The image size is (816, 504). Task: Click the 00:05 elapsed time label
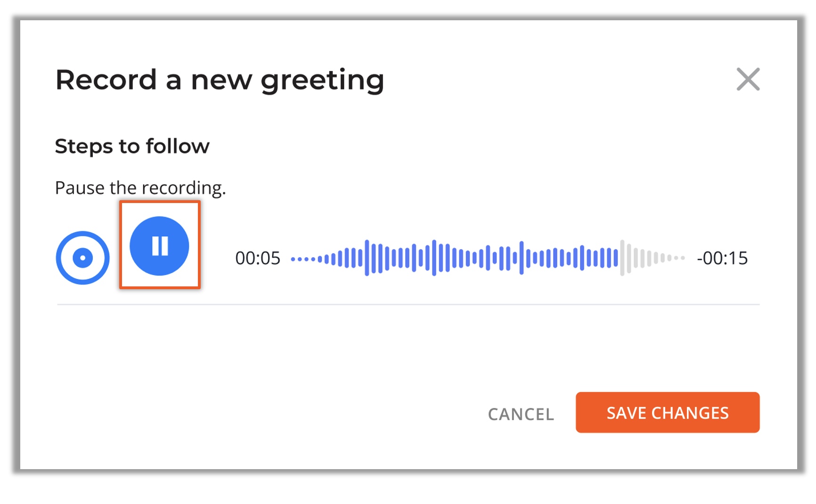click(258, 258)
